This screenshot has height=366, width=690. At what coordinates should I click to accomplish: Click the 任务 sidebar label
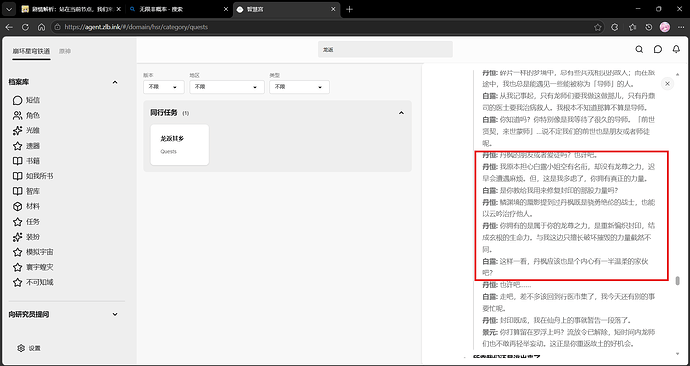[33, 222]
